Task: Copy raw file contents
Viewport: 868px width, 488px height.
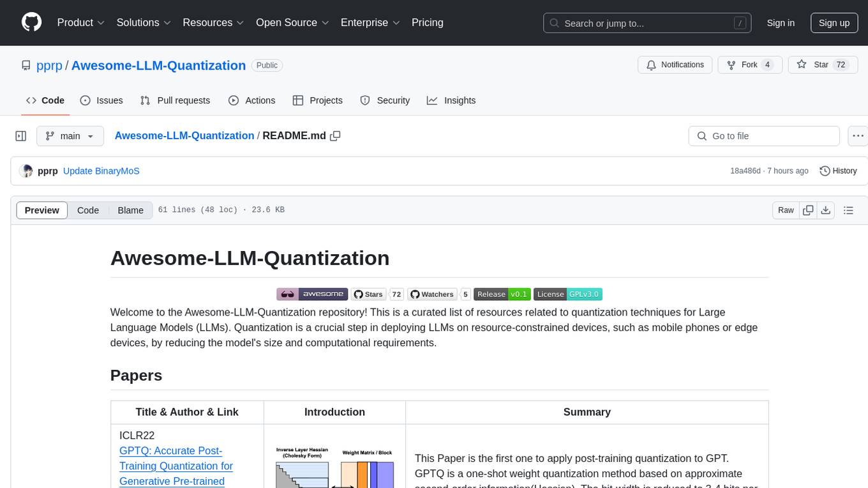Action: (809, 210)
